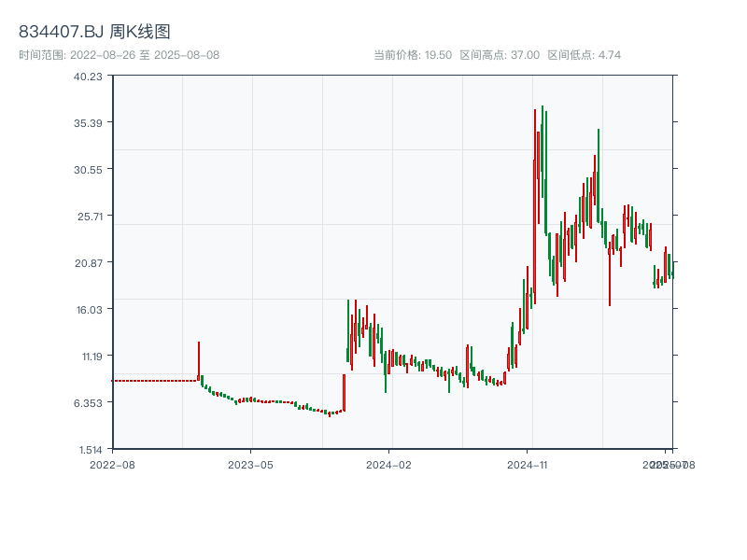Click the flat red dotted price line near 8.5
The width and height of the screenshot is (747, 560).
click(x=155, y=381)
